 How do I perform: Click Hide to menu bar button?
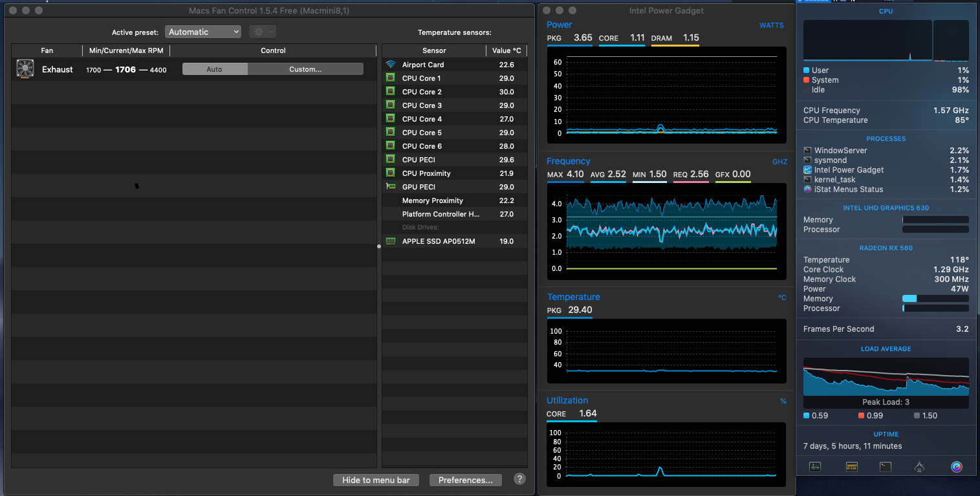point(376,480)
